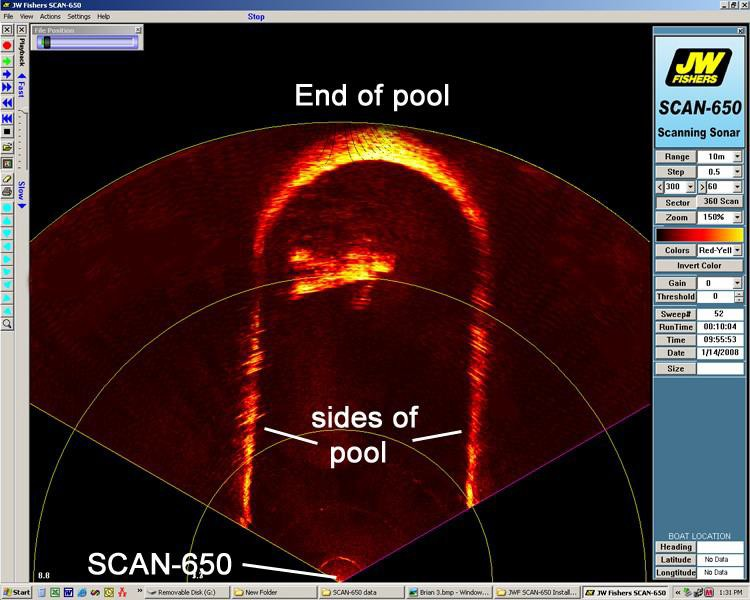Click the RunTime value 00:10:04
This screenshot has width=750, height=600.
point(720,327)
